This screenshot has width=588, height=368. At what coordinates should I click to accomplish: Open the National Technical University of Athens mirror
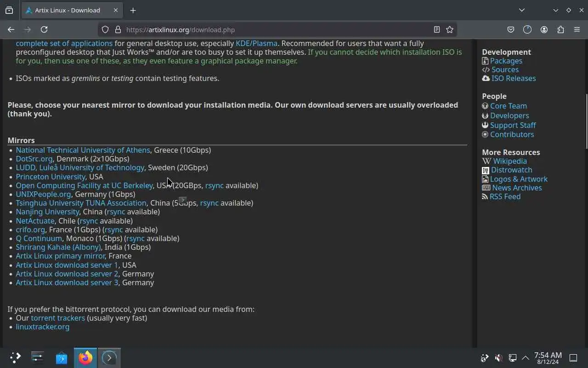[x=83, y=150]
